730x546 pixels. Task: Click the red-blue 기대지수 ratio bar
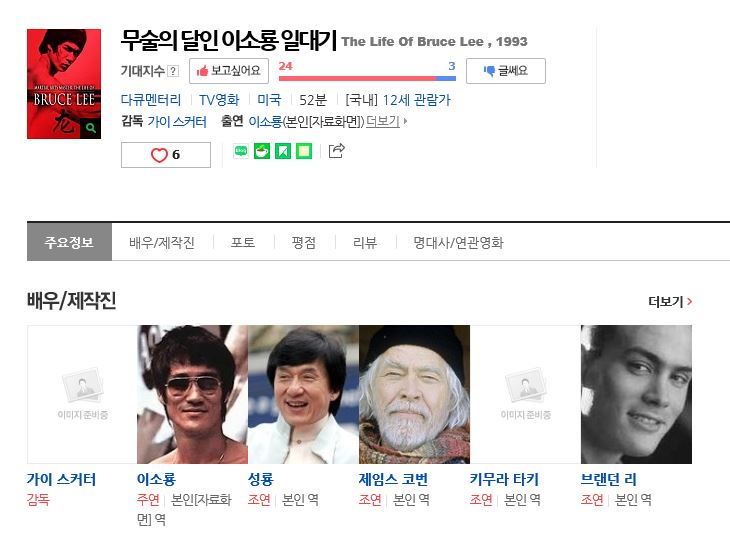[x=367, y=78]
